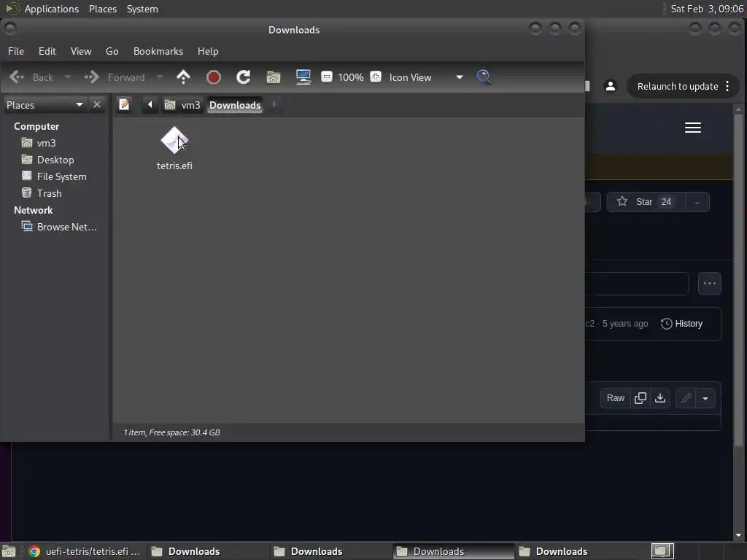Click the pencil edit file icon
The width and height of the screenshot is (747, 560).
pyautogui.click(x=686, y=398)
